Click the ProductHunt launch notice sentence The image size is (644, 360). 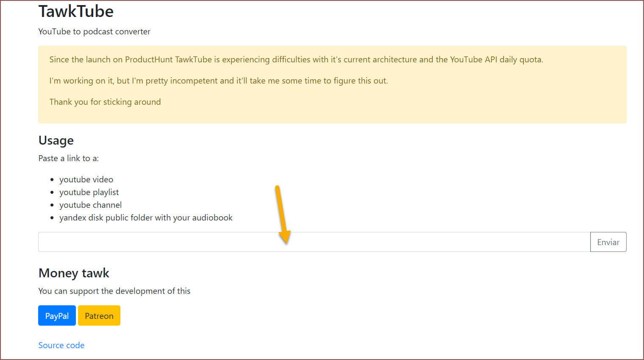click(296, 59)
